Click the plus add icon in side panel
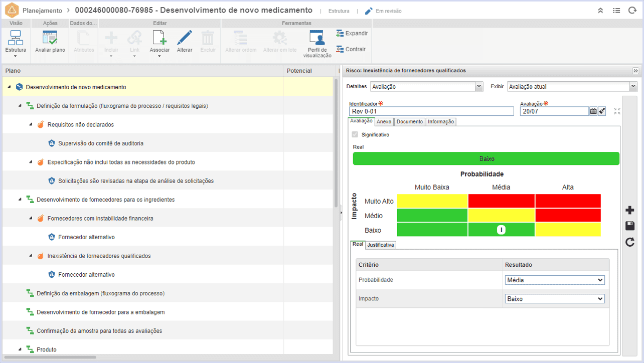The width and height of the screenshot is (644, 363). pos(630,210)
